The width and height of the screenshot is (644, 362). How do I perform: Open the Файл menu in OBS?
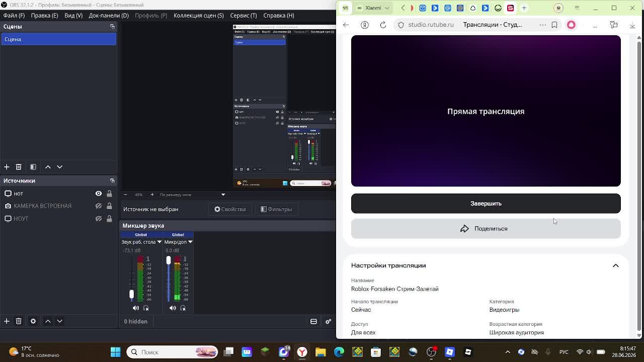[14, 15]
